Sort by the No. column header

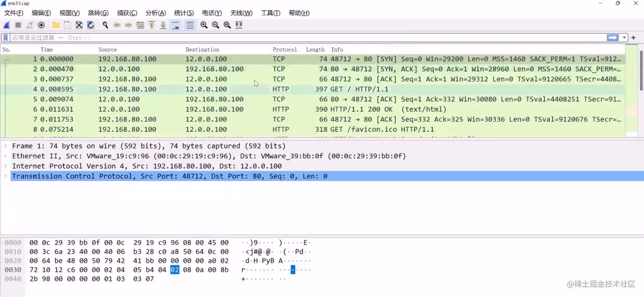(x=6, y=50)
